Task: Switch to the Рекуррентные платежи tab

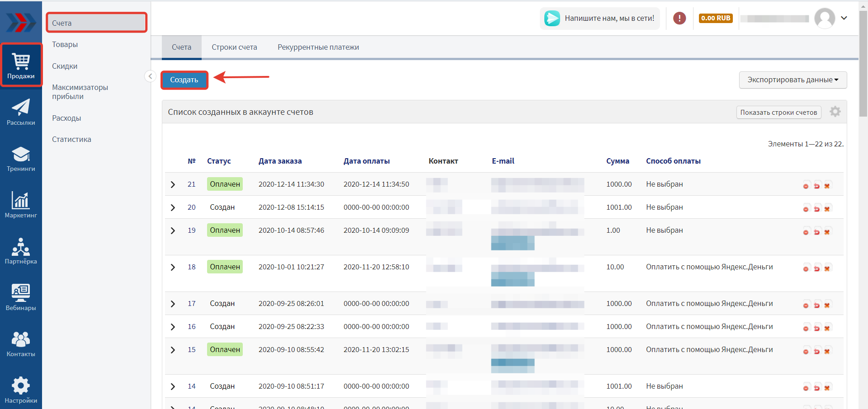Action: click(318, 47)
